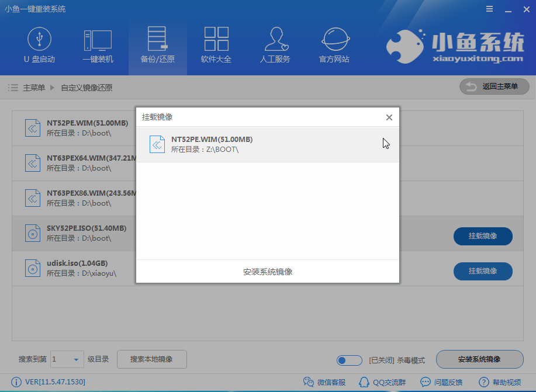
Task: Mount the SKY52PE.ISO image
Action: click(482, 236)
